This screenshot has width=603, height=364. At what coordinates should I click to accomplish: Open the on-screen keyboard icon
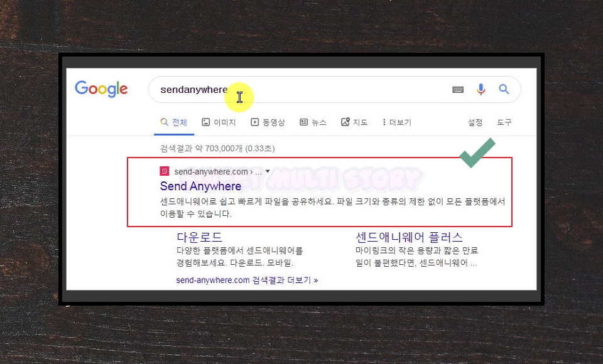point(458,90)
